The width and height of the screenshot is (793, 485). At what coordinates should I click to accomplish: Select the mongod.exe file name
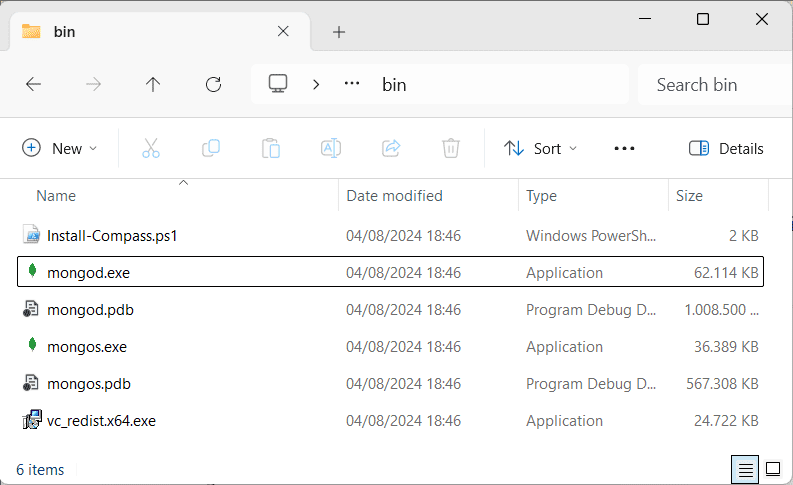pyautogui.click(x=89, y=273)
